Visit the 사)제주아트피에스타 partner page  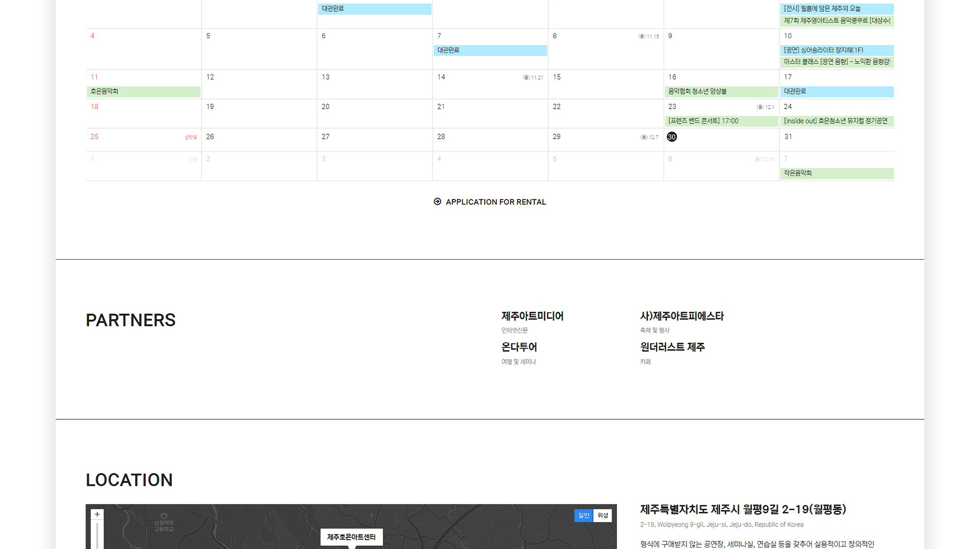[x=682, y=316]
